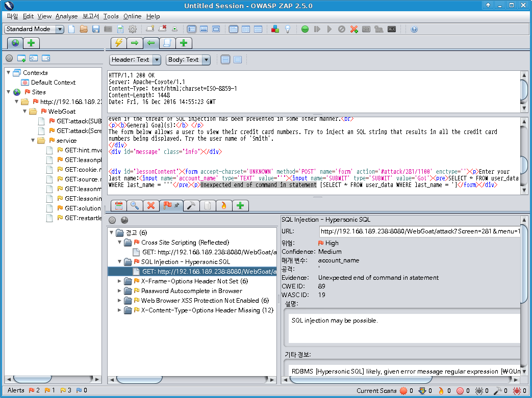This screenshot has height=398, width=532.
Task: Toggle combined header and body display view
Action: [x=238, y=60]
